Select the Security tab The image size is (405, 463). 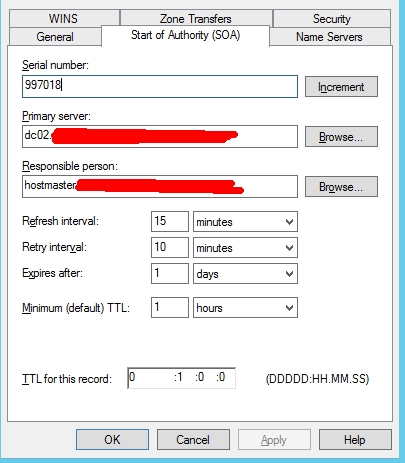point(332,19)
